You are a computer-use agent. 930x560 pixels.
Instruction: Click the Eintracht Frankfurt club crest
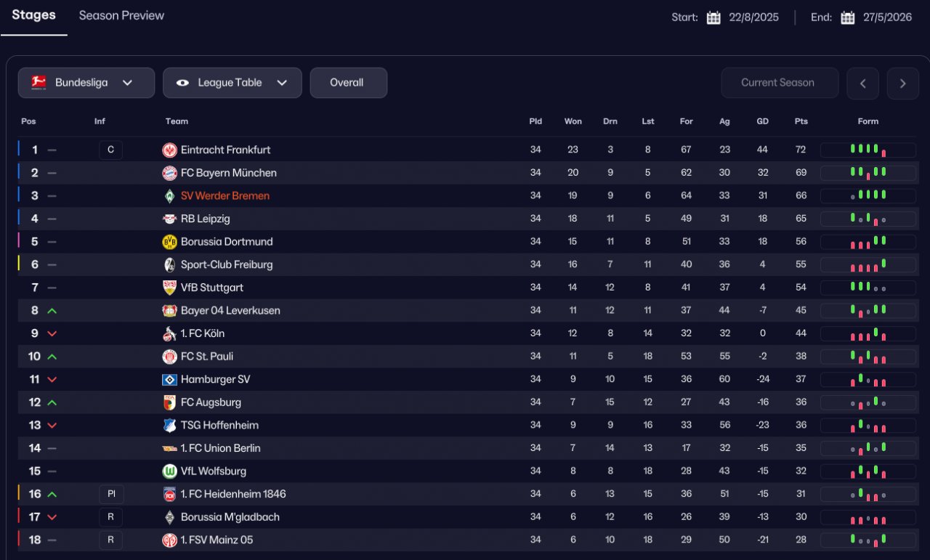point(169,150)
